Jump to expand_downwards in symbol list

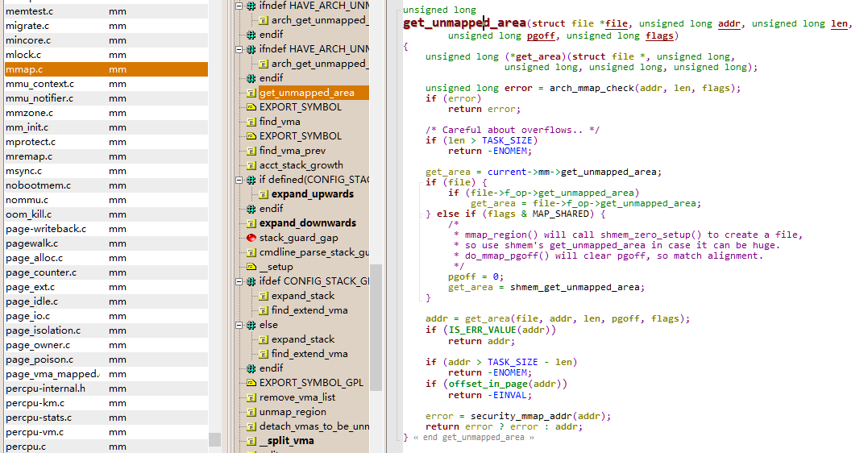(x=308, y=223)
